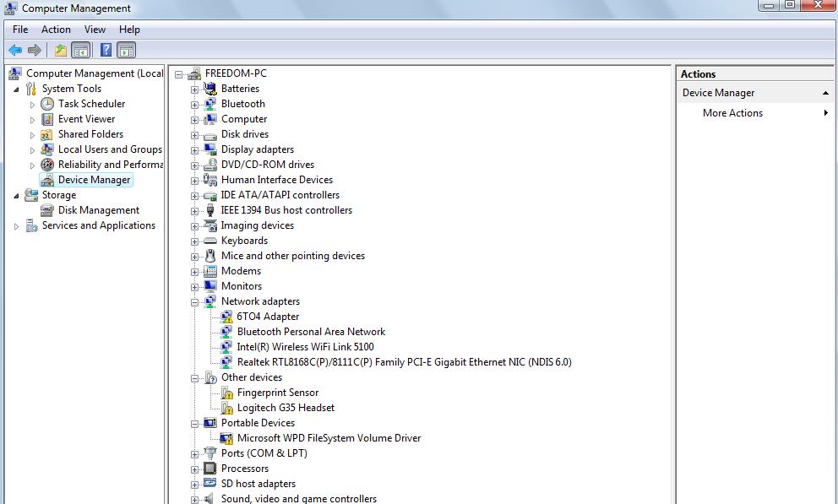Click the Up one level folder icon
Screen dimensions: 838x504
click(x=60, y=50)
